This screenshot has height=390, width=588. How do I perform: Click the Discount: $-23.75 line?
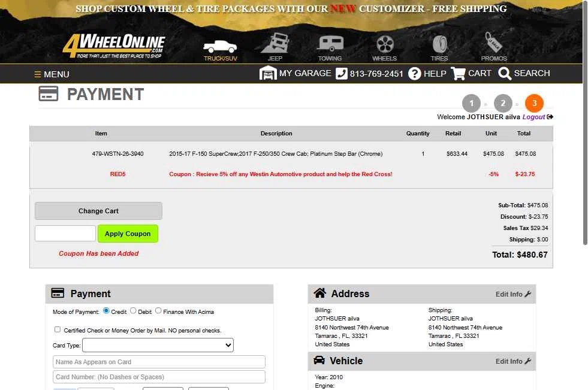pyautogui.click(x=524, y=217)
